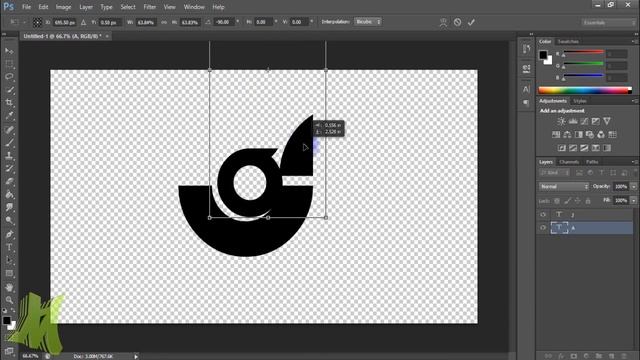Toggle relative positioning triangle icon
The width and height of the screenshot is (640, 360).
[84, 22]
